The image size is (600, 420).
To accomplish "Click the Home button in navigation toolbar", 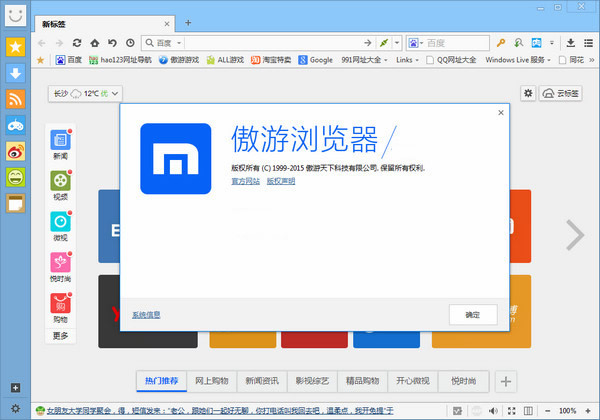I will [x=94, y=43].
